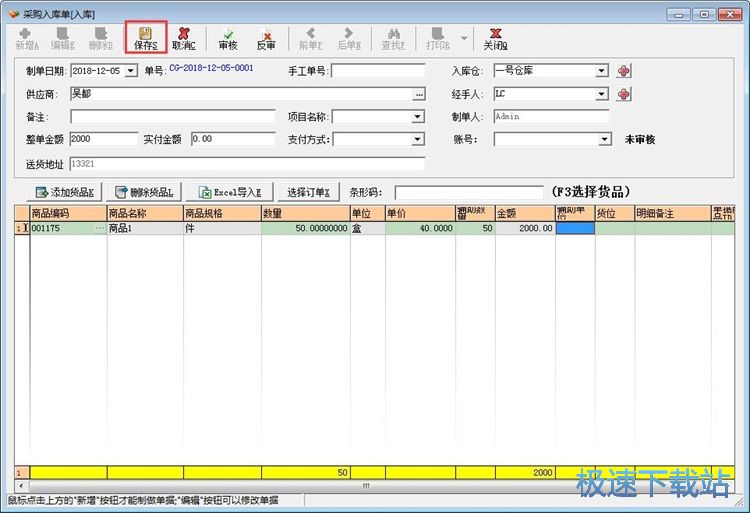750x513 pixels.
Task: Click the 删除 (Delete) toolbar icon
Action: click(x=100, y=39)
